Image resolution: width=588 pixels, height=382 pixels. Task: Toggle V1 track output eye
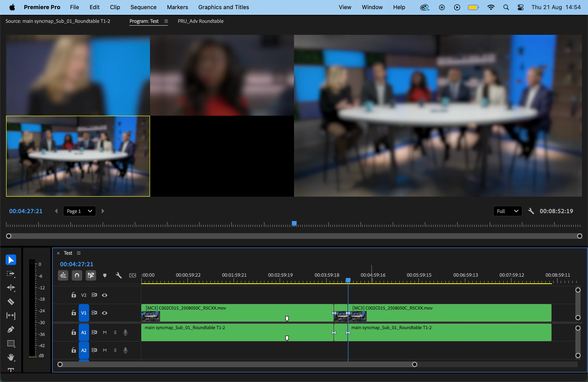(105, 313)
